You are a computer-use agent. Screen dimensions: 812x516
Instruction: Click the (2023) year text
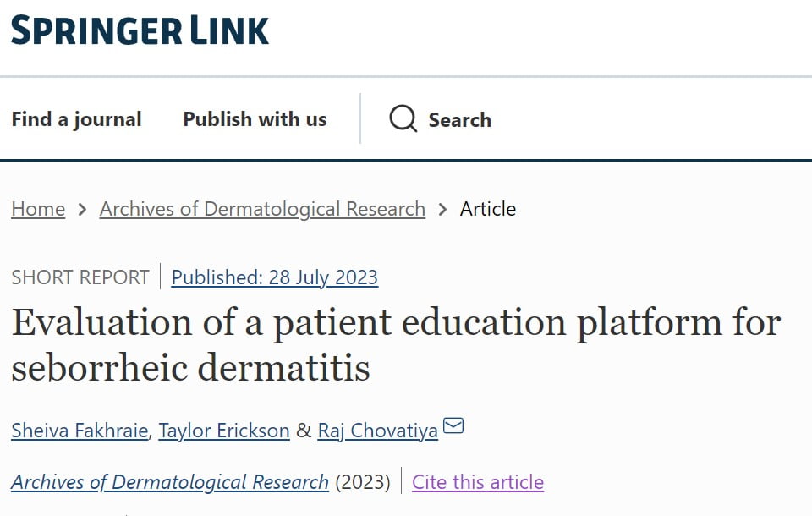[363, 482]
